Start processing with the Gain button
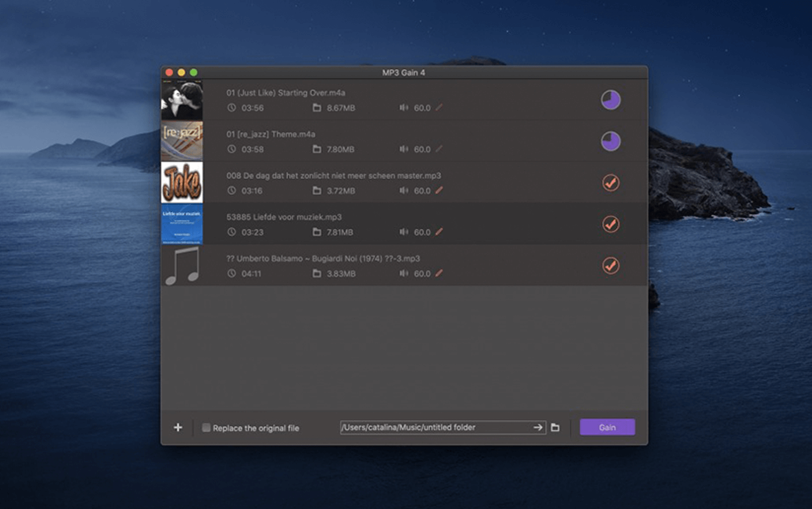Screen dimensions: 812x509 tap(607, 427)
